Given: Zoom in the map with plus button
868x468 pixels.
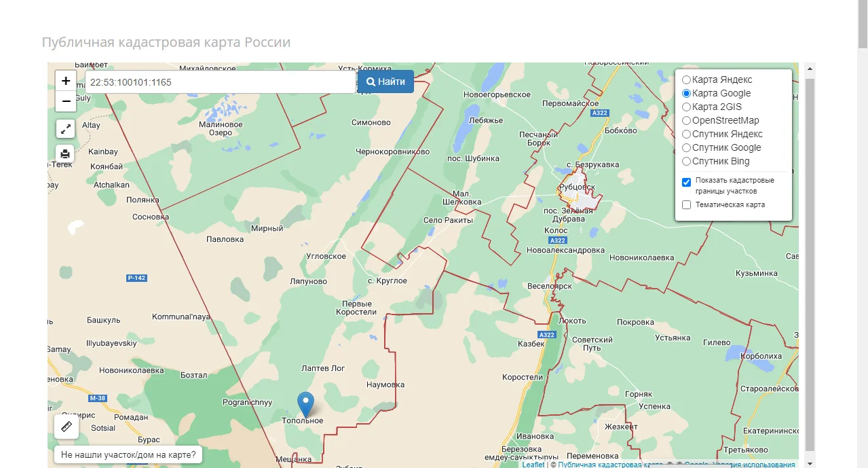Looking at the screenshot, I should (66, 81).
